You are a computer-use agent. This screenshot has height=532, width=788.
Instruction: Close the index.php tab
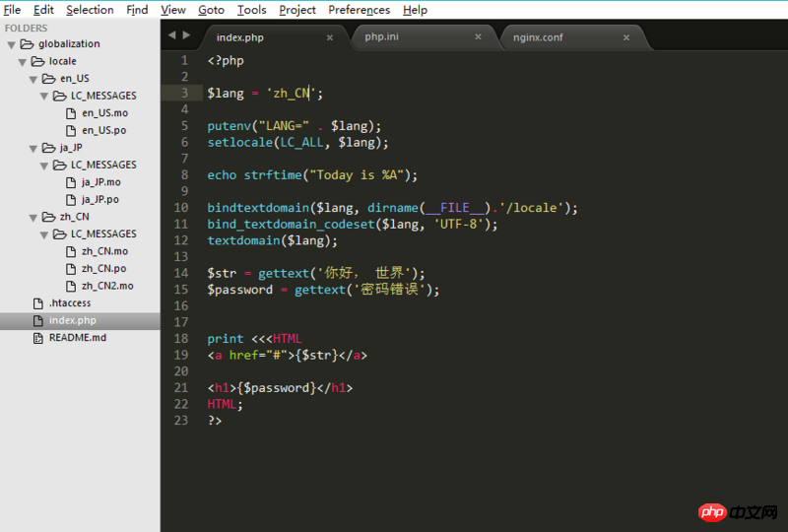click(x=330, y=37)
